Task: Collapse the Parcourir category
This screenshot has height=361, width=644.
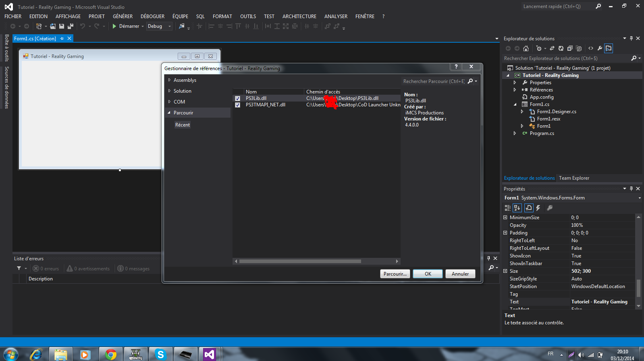Action: pyautogui.click(x=169, y=113)
